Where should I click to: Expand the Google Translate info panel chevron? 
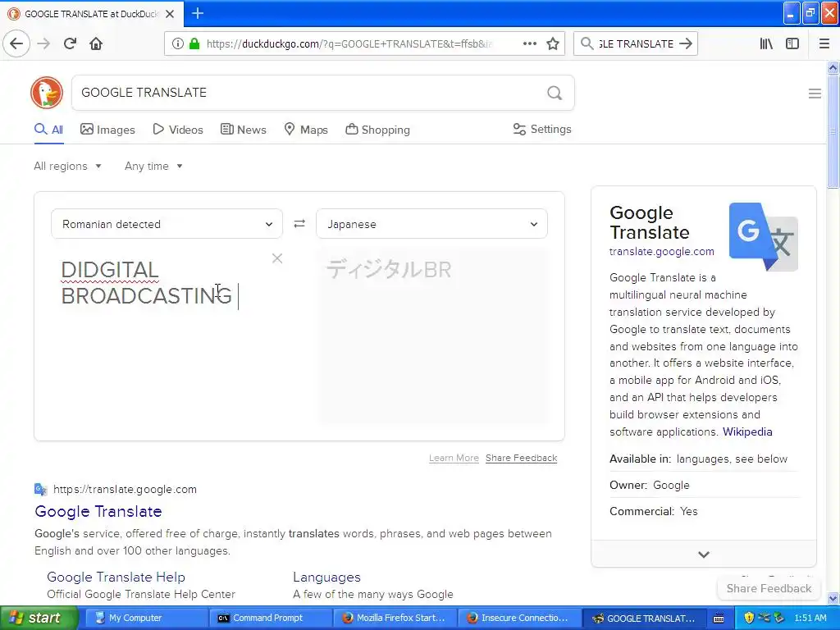pos(704,555)
